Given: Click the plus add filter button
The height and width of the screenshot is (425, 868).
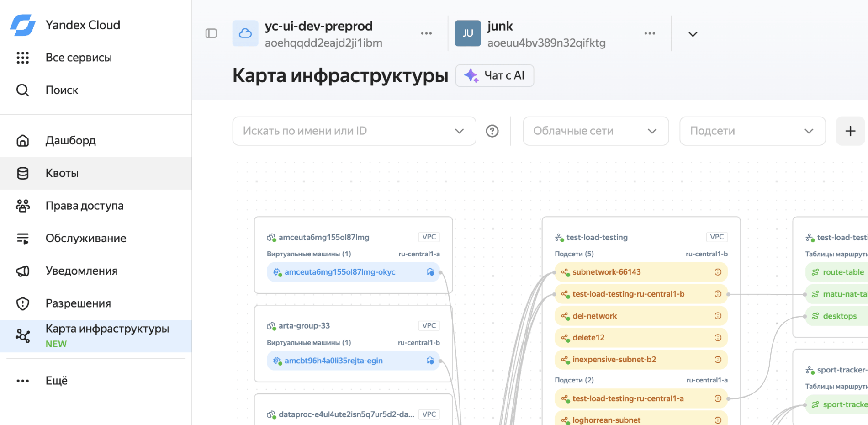Looking at the screenshot, I should pyautogui.click(x=850, y=131).
